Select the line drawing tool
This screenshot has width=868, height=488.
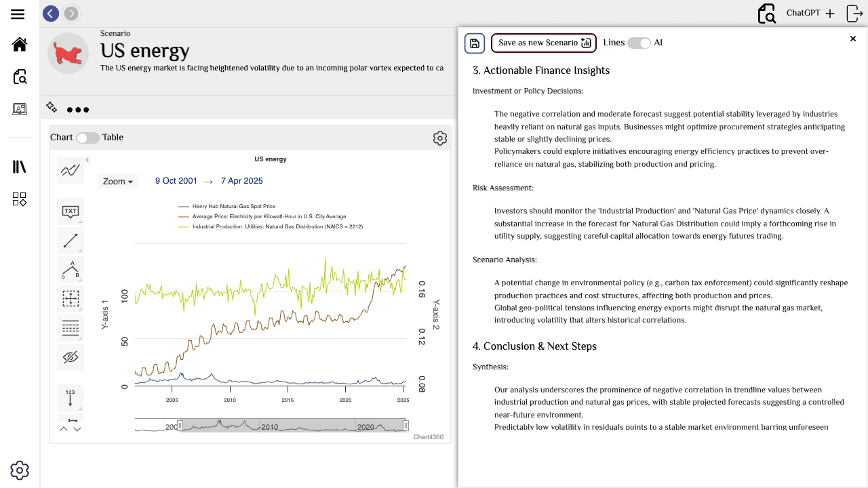[71, 241]
